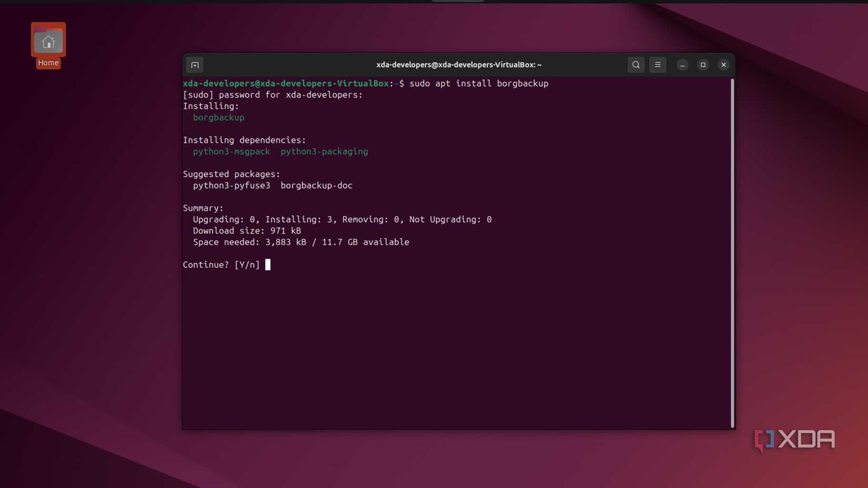
Task: Select the borgbackup package name in green
Action: (218, 117)
